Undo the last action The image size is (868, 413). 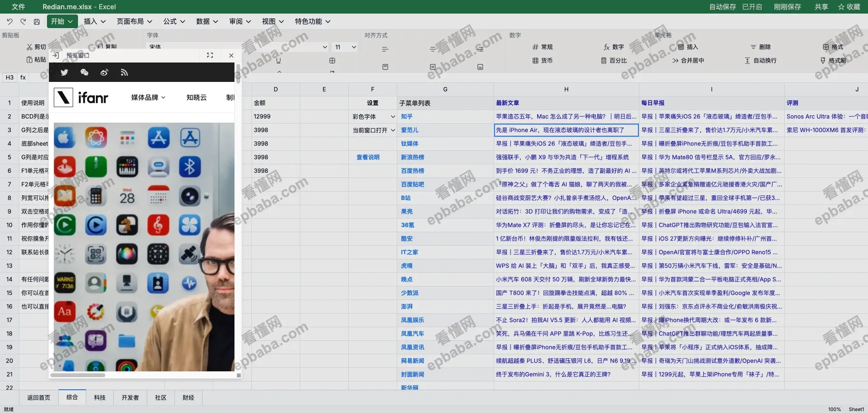coord(10,21)
